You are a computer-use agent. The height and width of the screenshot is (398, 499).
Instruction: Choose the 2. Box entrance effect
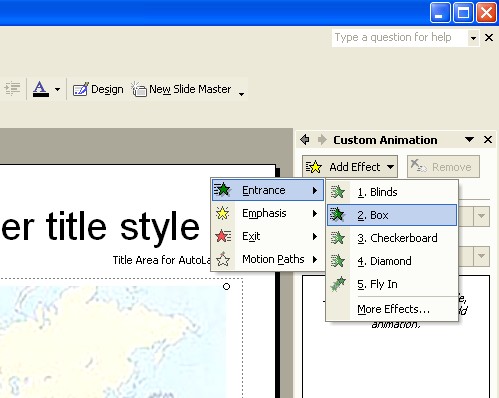(x=392, y=215)
